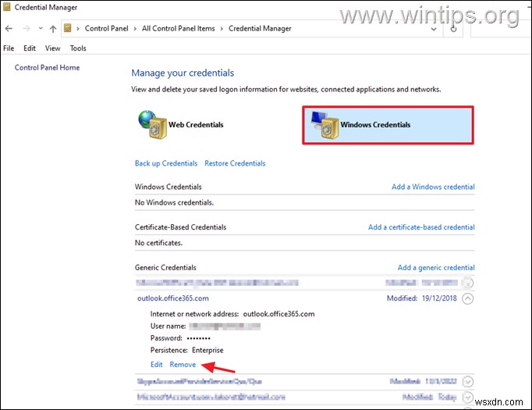Viewport: 532px width, 410px height.
Task: Click outlook.office365.com credential name
Action: pos(173,298)
